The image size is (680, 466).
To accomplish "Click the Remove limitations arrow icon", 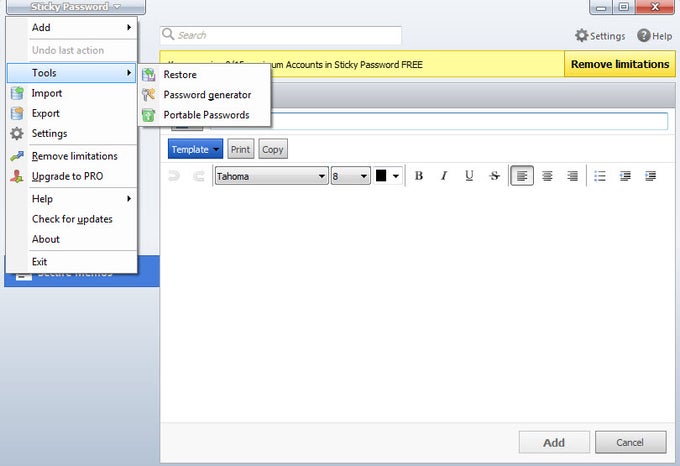I will click(17, 156).
